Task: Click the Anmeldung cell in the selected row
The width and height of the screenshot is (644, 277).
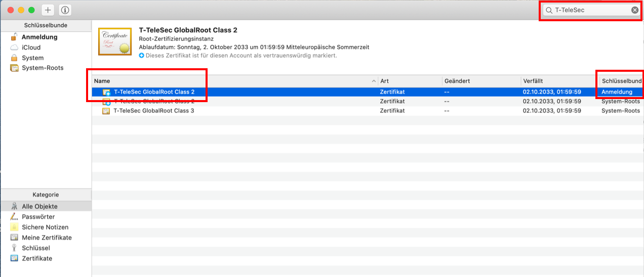Action: point(617,92)
